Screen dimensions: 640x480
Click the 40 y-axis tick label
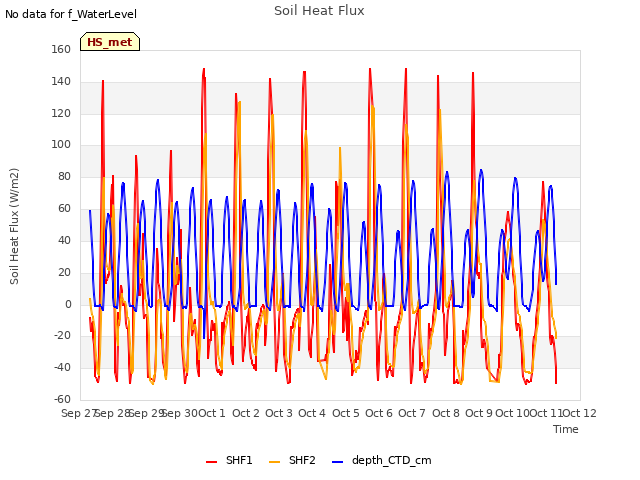click(x=64, y=240)
